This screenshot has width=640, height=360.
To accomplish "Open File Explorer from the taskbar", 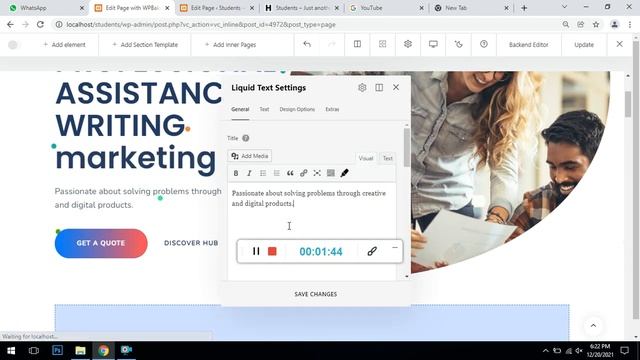I will point(80,350).
